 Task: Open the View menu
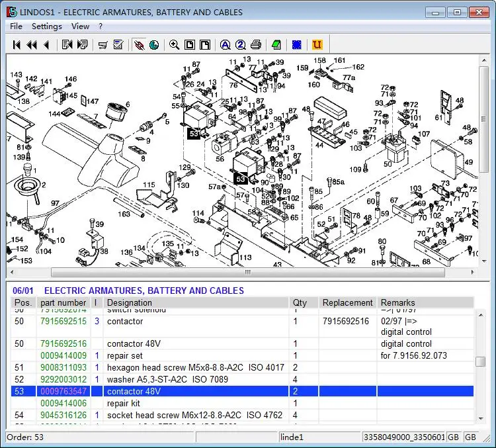[x=80, y=26]
